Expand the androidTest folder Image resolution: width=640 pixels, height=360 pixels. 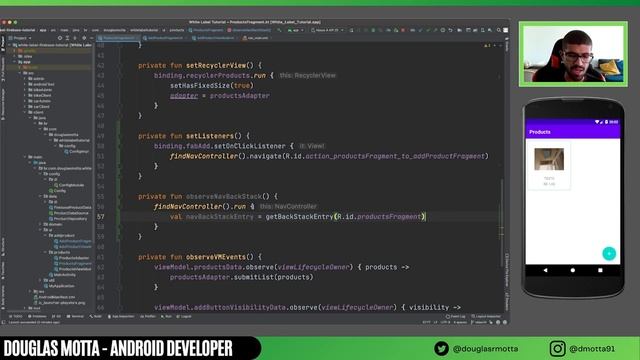(x=25, y=84)
